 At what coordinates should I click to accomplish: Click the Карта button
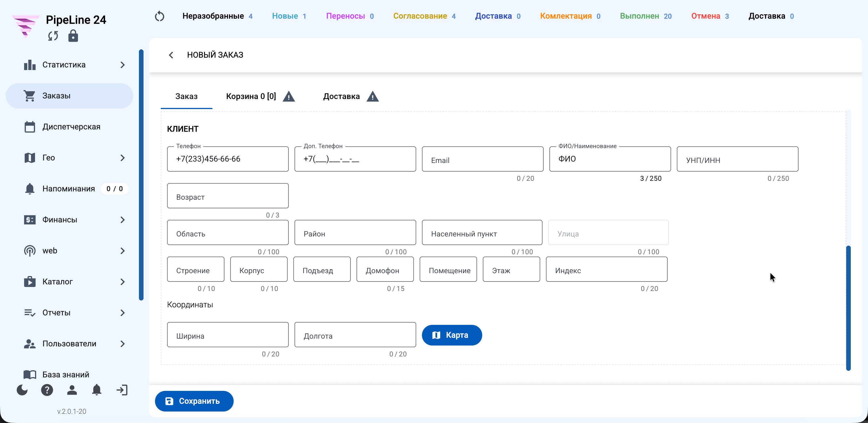[452, 335]
